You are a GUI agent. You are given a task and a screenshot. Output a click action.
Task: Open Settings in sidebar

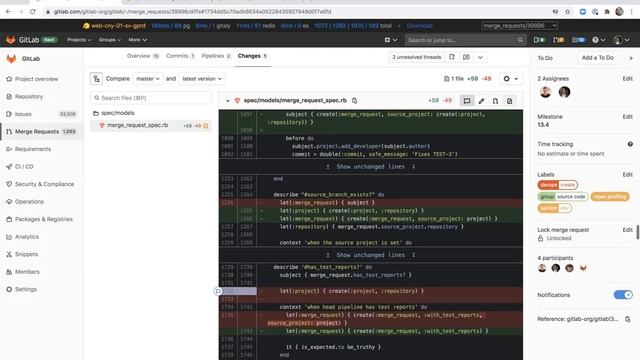26,289
